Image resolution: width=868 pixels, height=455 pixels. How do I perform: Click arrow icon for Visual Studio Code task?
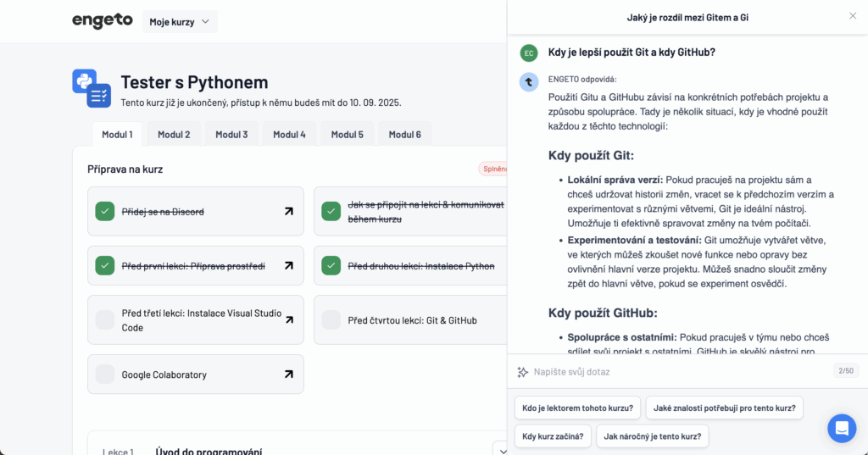click(x=288, y=319)
